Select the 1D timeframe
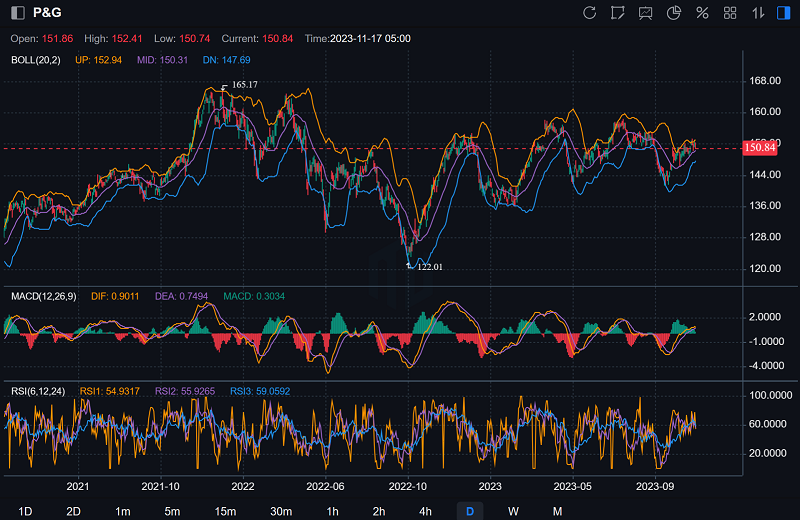 [x=25, y=511]
